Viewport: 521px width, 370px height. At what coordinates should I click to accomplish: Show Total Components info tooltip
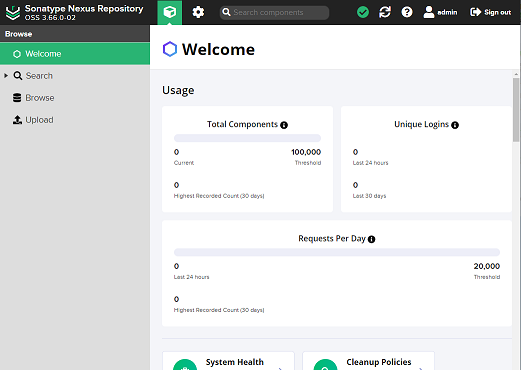click(x=284, y=125)
